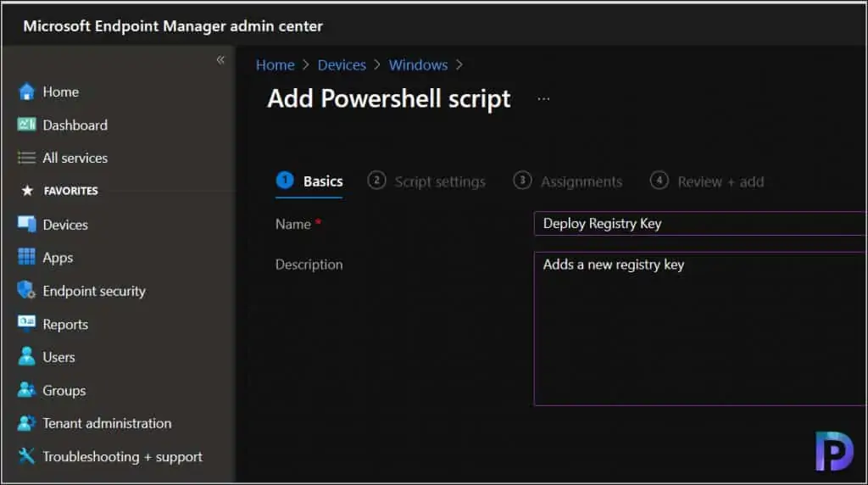The width and height of the screenshot is (868, 485).
Task: Click the Troubleshooting wrench icon
Action: [x=26, y=456]
